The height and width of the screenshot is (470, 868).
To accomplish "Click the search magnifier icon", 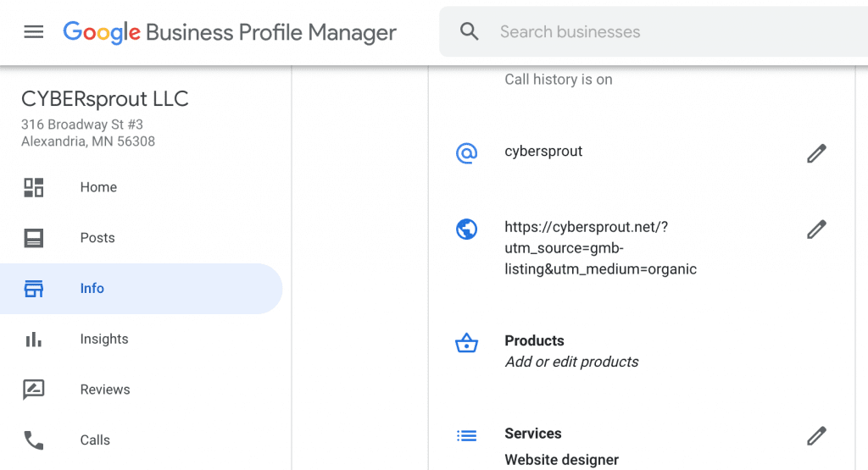I will click(469, 31).
